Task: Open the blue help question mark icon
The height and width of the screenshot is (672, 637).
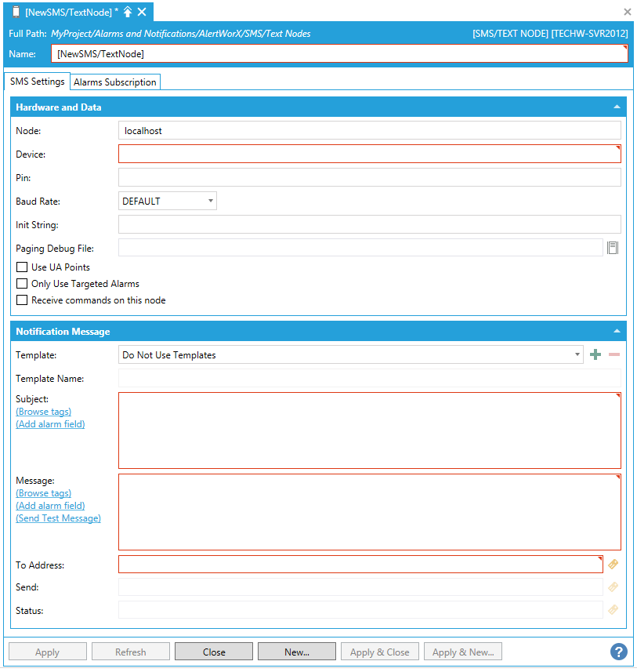Action: (x=619, y=652)
